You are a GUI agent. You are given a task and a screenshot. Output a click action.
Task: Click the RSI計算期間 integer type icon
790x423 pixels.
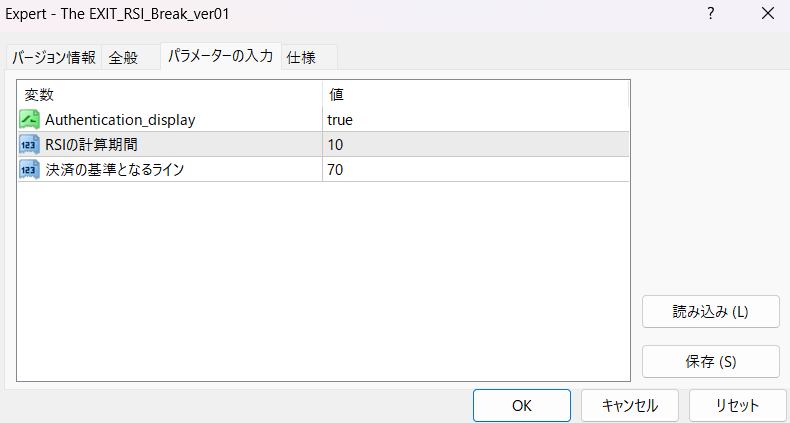click(29, 145)
